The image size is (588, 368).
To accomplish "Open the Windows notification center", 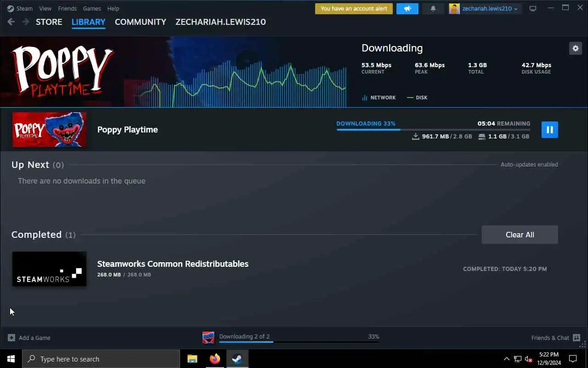I will coord(573,359).
